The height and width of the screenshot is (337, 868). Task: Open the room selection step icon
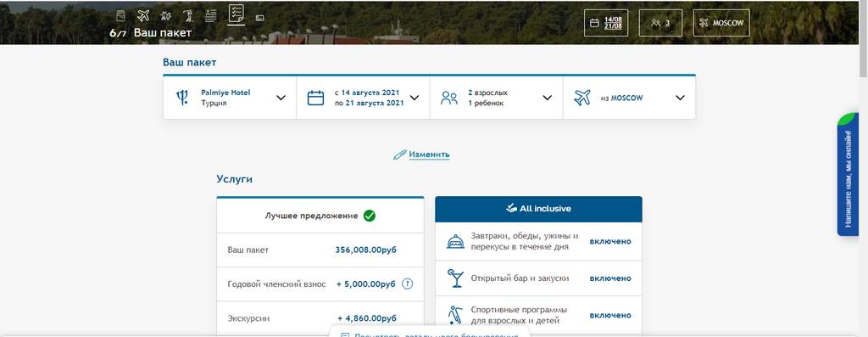coord(120,15)
